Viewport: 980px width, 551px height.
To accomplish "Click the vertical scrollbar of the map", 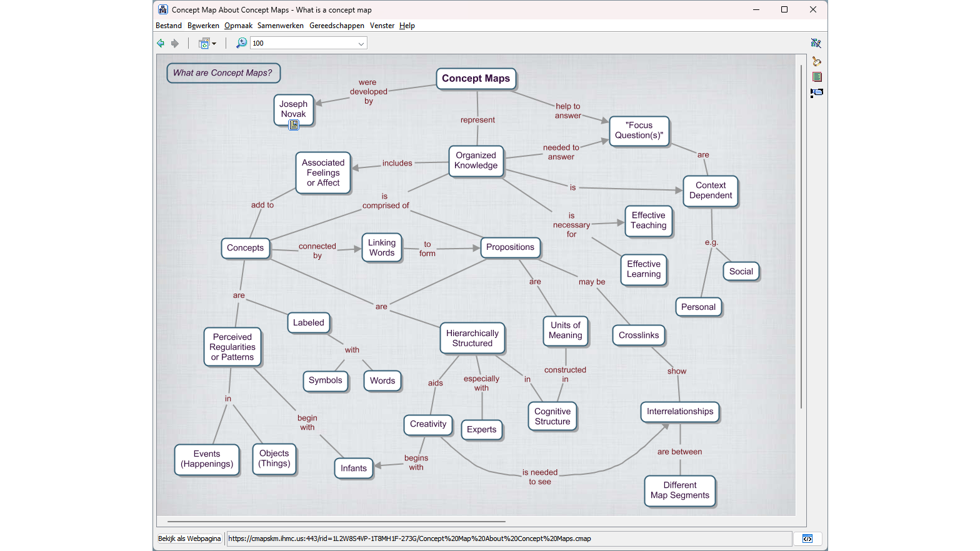I will [x=801, y=236].
